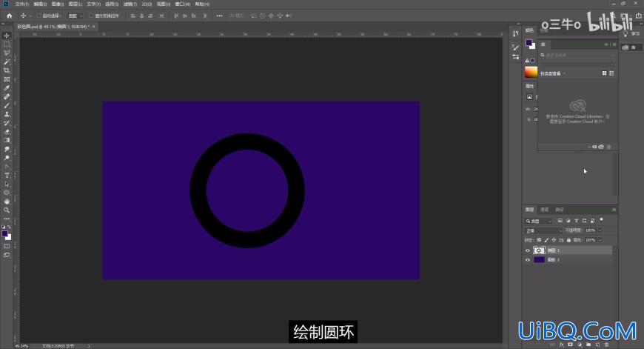
Task: Expand the 按类型查看 view dropdown
Action: (x=553, y=73)
